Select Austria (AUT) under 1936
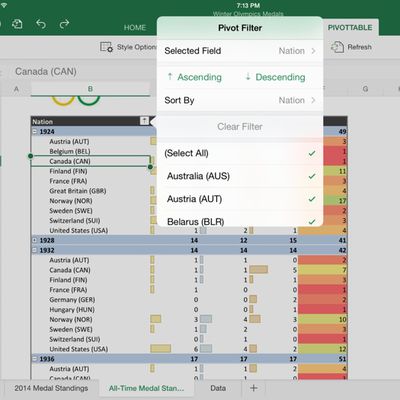400x400 pixels. tap(69, 369)
